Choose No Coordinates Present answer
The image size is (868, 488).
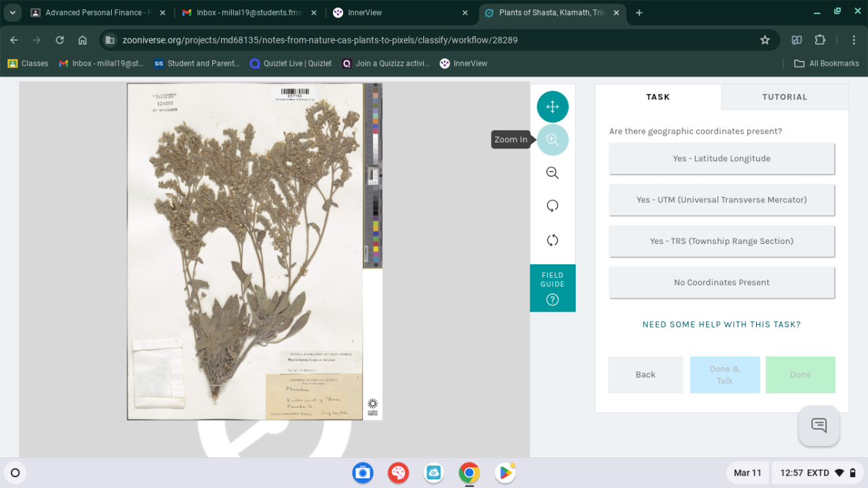pyautogui.click(x=722, y=283)
